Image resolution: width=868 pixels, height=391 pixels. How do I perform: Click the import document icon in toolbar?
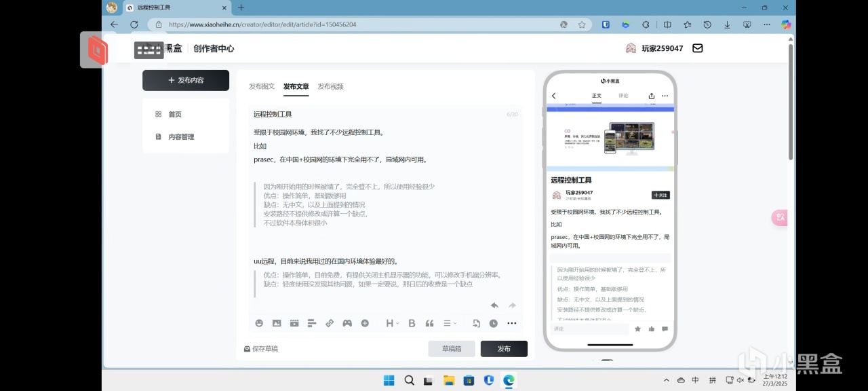tap(476, 323)
